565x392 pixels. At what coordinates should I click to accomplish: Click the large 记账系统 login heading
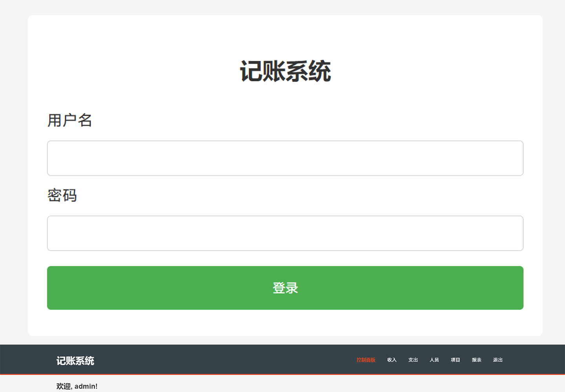[285, 71]
